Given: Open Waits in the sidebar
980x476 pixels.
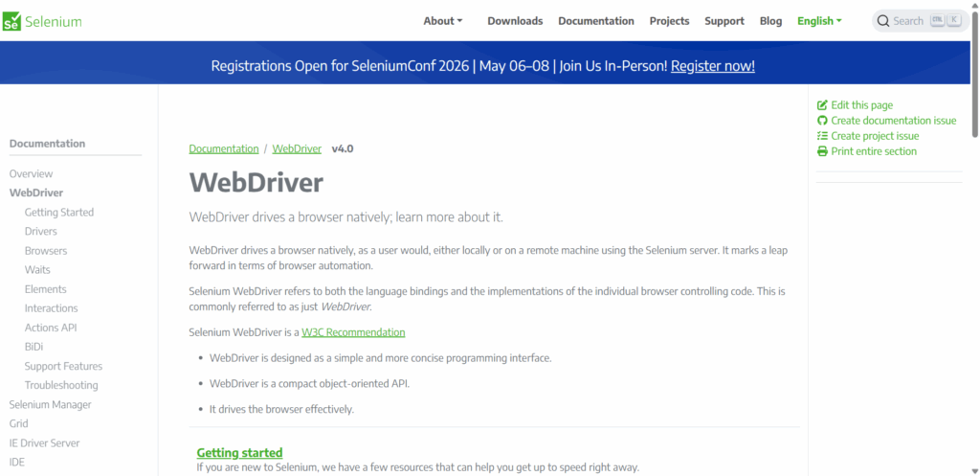Looking at the screenshot, I should tap(37, 269).
